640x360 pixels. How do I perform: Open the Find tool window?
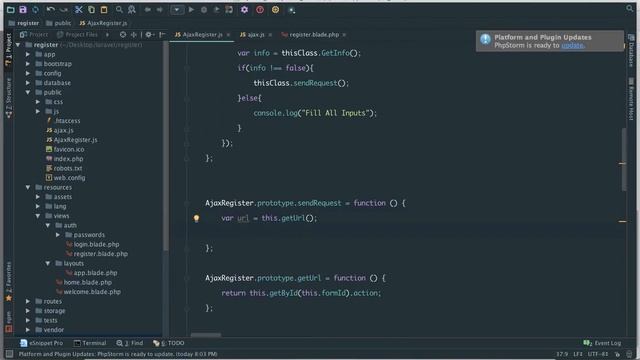click(x=129, y=343)
